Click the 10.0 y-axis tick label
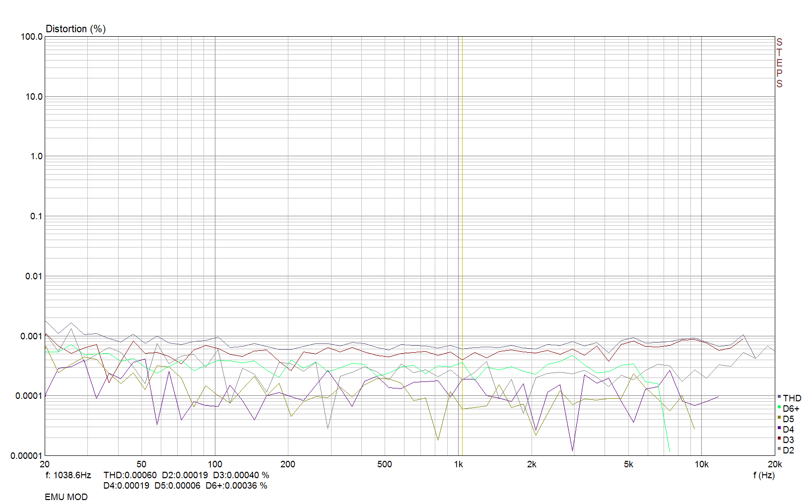 click(34, 97)
